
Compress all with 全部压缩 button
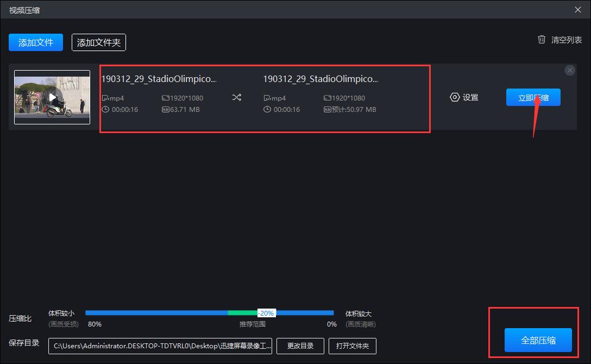tap(538, 340)
